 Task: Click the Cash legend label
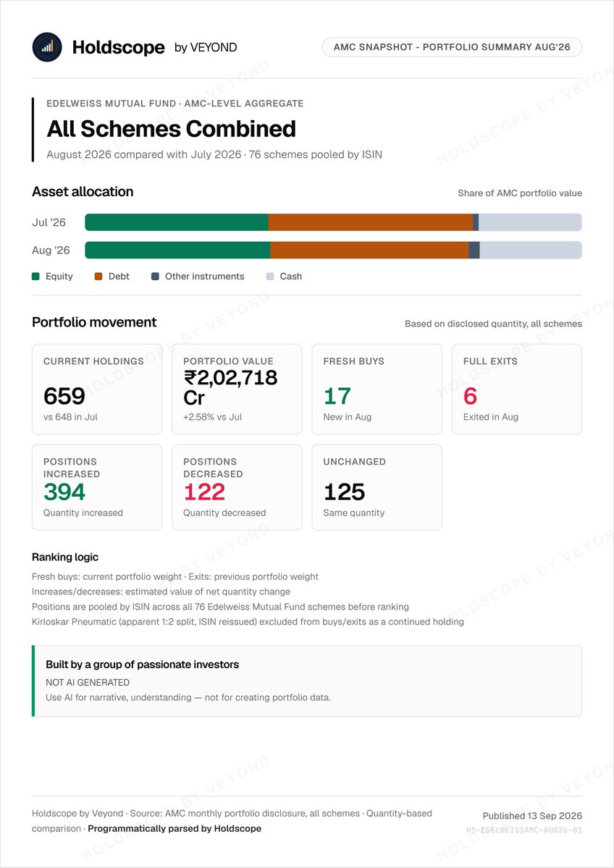tap(290, 277)
